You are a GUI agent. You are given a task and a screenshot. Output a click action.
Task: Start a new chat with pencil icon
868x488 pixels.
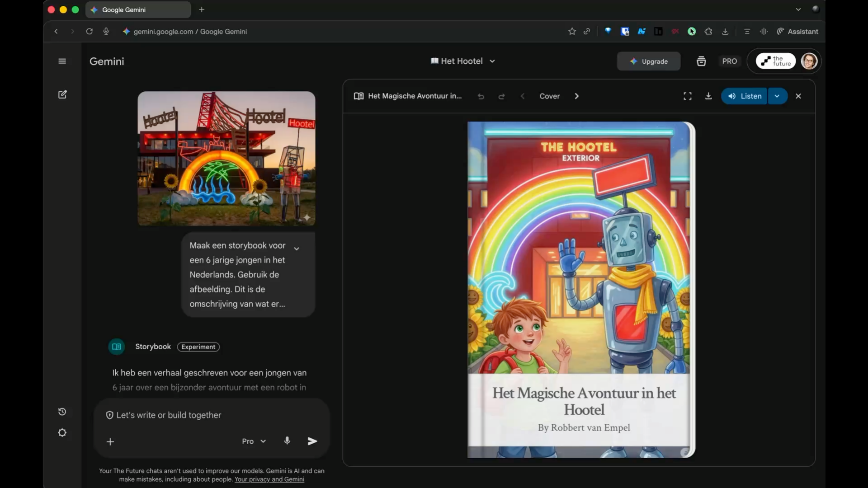tap(62, 94)
